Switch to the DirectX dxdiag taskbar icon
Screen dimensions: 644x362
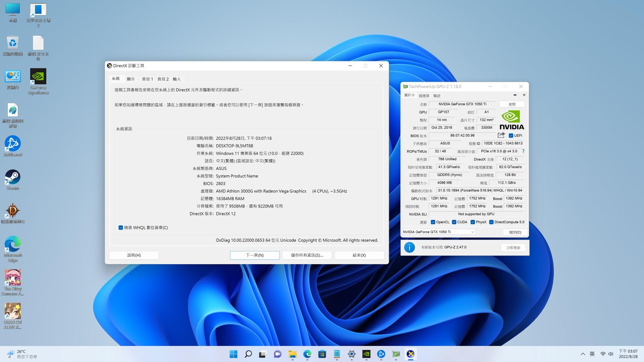(x=411, y=354)
